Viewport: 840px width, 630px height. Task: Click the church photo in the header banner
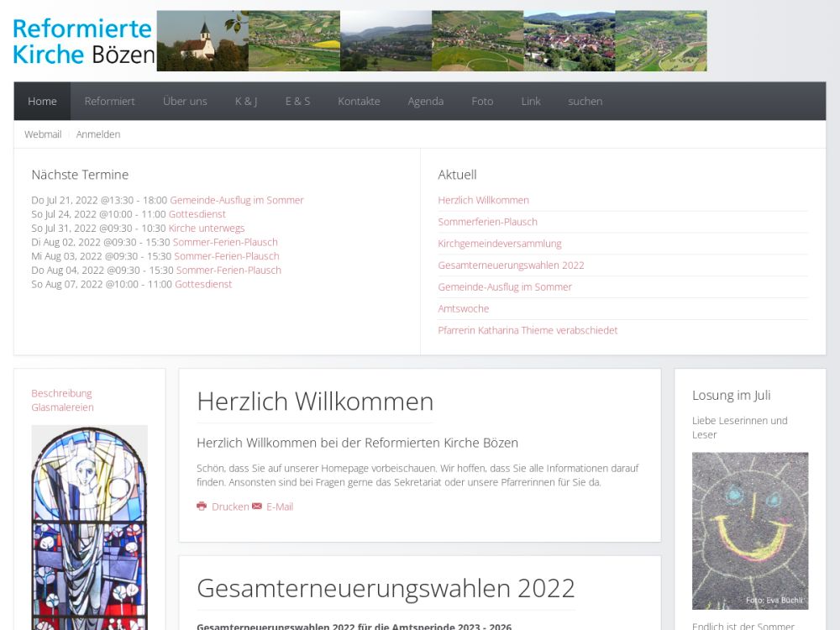coord(202,41)
